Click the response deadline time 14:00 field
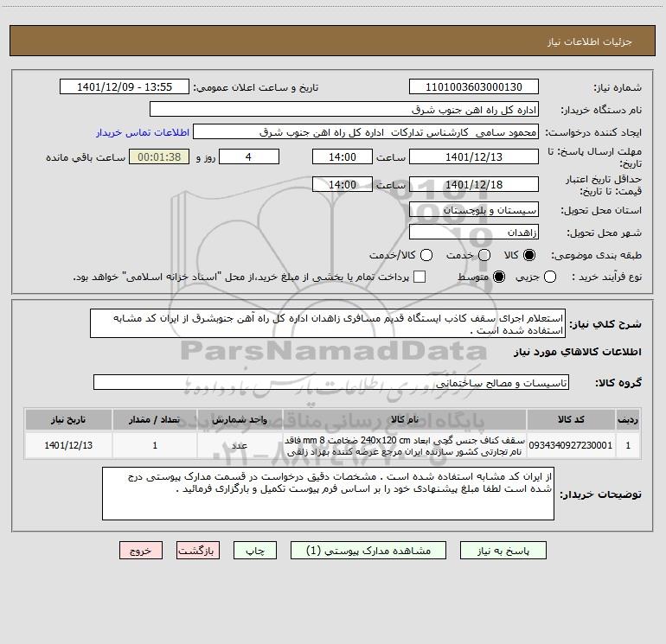Screen dimensions: 666x644 pos(343,157)
